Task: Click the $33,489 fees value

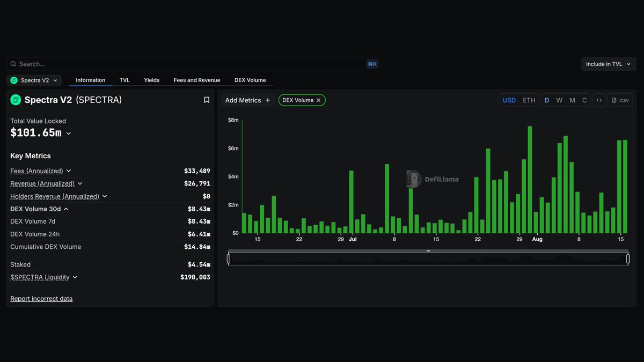Action: pos(197,171)
